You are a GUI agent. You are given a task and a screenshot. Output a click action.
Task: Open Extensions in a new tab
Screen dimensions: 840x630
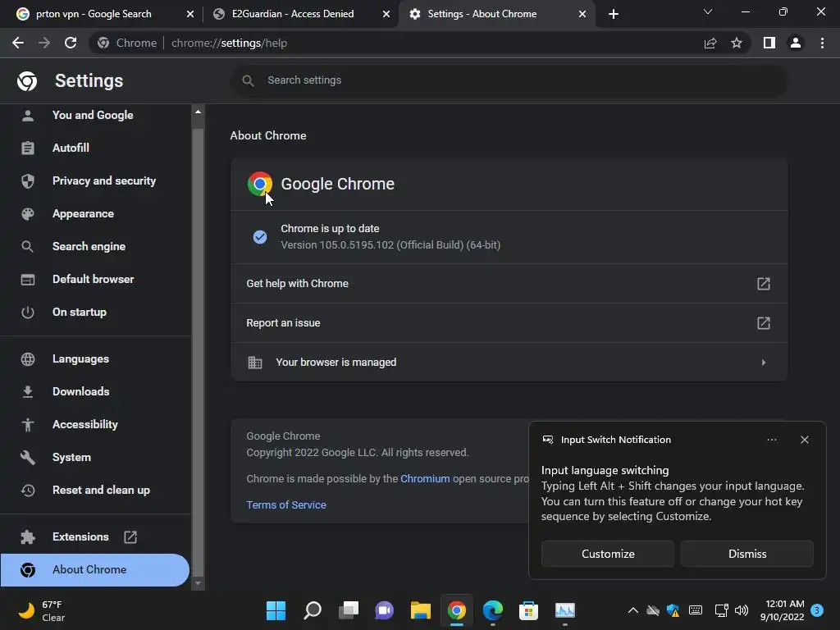point(80,536)
